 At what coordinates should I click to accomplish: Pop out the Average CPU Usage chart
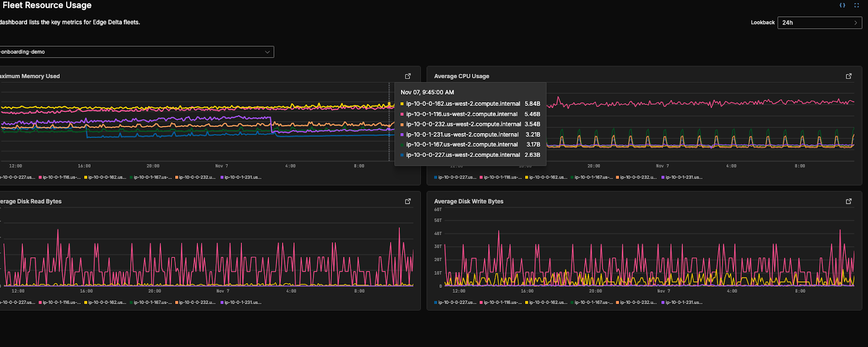click(848, 76)
